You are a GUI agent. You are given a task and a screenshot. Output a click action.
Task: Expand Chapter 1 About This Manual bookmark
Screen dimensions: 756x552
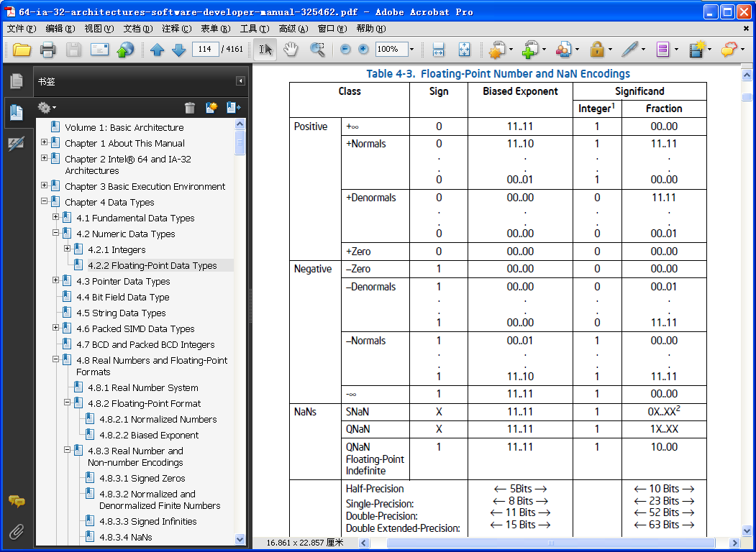(45, 142)
